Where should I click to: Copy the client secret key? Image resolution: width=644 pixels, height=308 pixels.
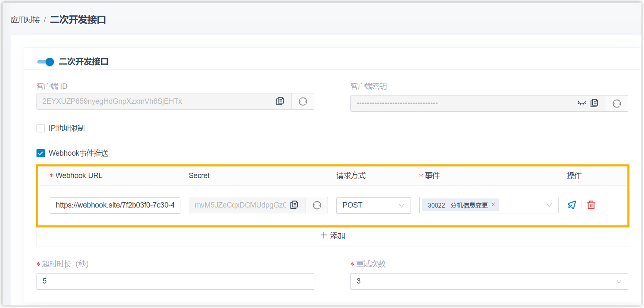click(x=594, y=103)
